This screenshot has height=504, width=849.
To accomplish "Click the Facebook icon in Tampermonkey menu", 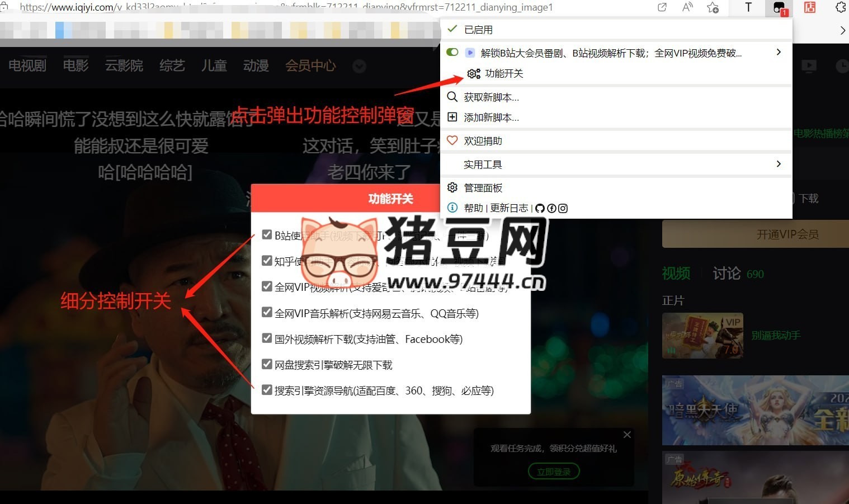I will point(551,208).
